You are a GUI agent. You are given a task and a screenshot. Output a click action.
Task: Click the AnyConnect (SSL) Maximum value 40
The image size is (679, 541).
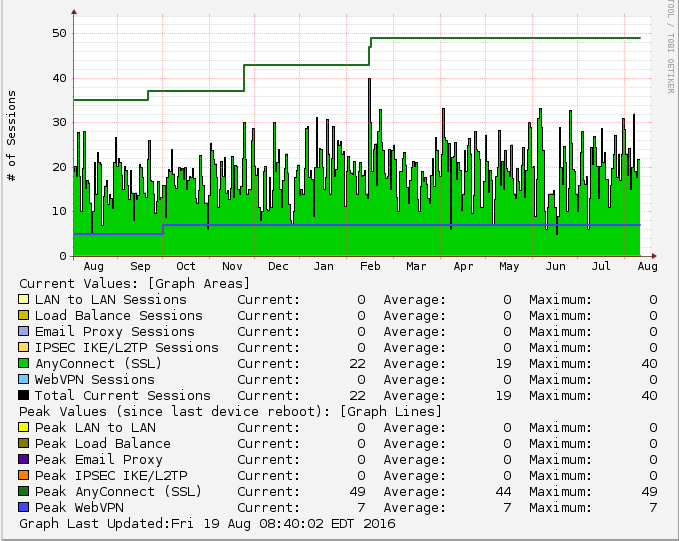[x=650, y=364]
